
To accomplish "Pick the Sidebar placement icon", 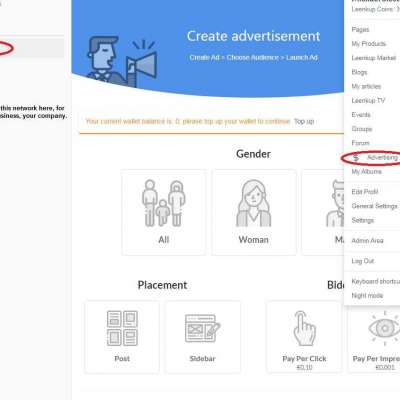I will 202,328.
